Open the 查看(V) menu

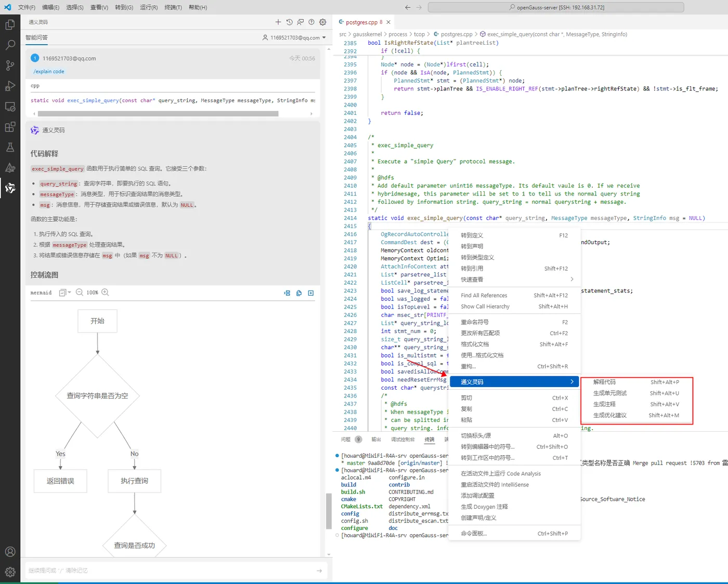click(x=99, y=7)
